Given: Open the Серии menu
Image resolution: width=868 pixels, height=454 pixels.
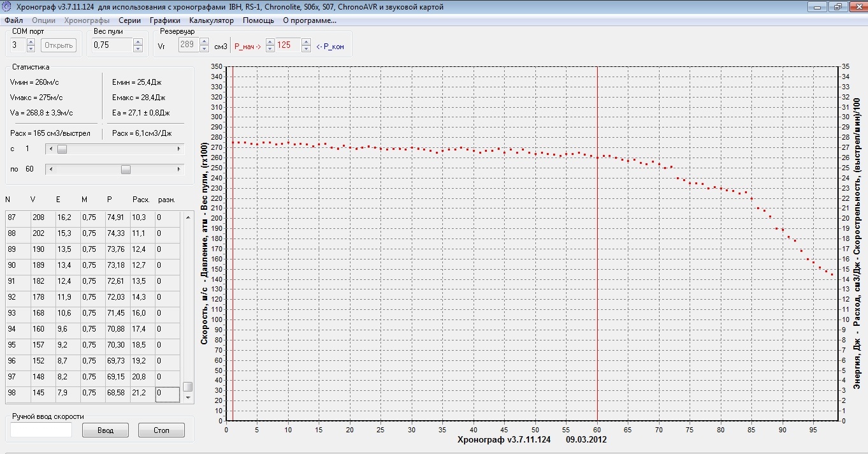Looking at the screenshot, I should coord(129,20).
